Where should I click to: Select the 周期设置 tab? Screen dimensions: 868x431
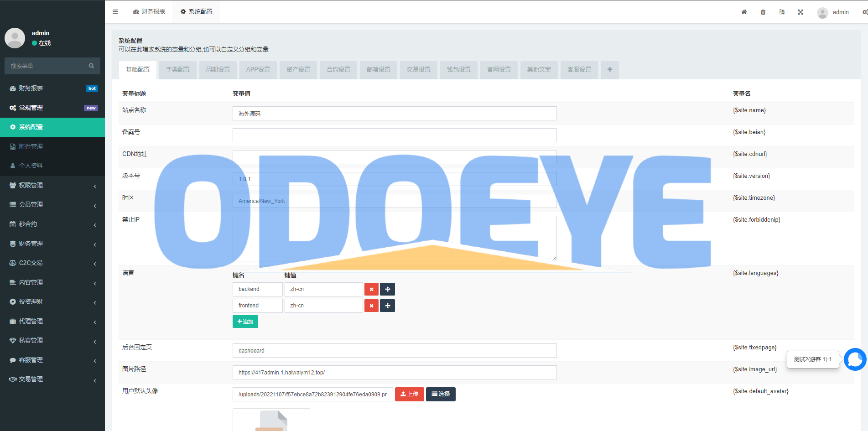[218, 70]
